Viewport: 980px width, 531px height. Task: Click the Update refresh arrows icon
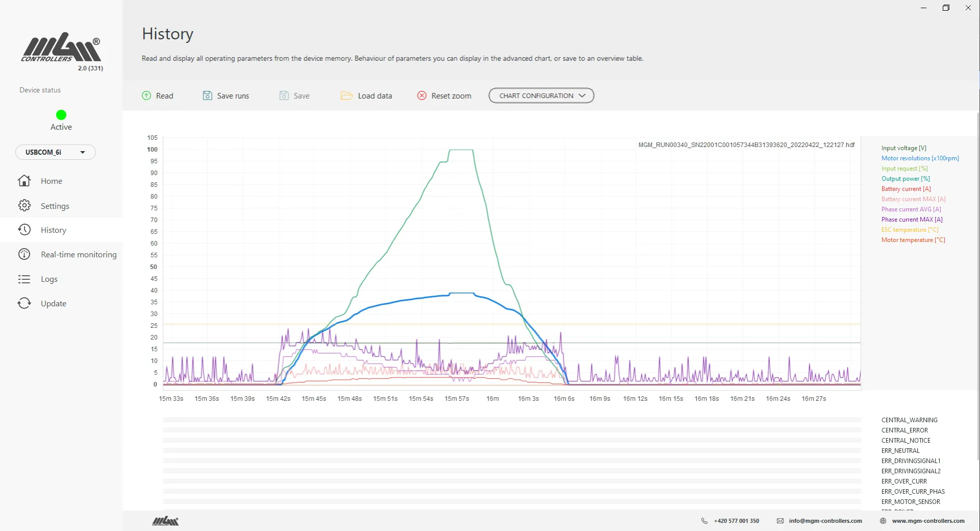pos(24,303)
